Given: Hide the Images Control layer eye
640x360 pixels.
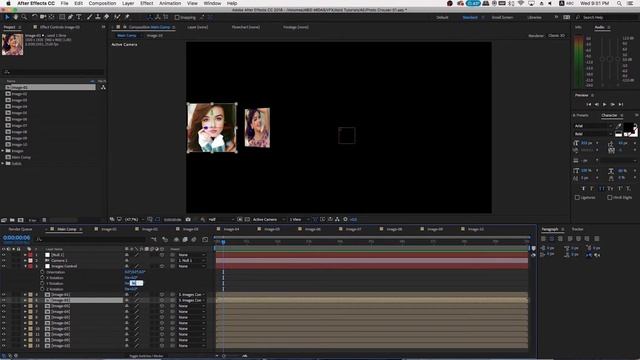Looking at the screenshot, I should [4, 266].
